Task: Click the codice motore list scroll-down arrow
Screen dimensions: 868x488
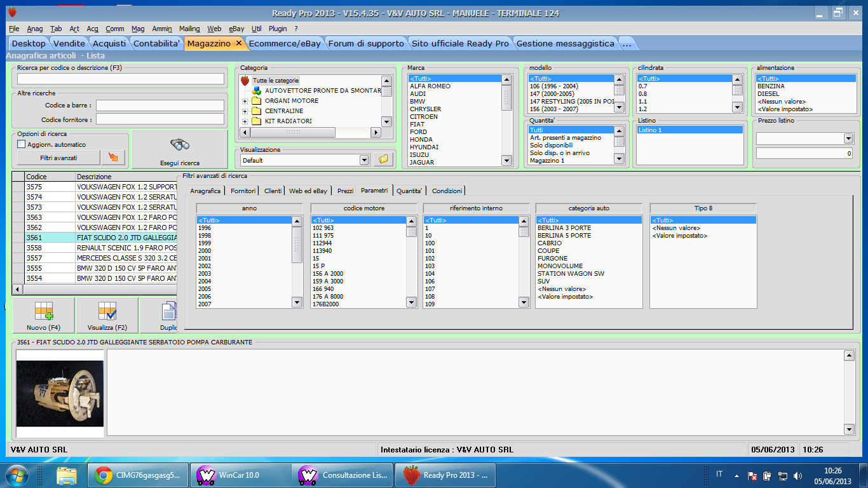Action: 411,303
